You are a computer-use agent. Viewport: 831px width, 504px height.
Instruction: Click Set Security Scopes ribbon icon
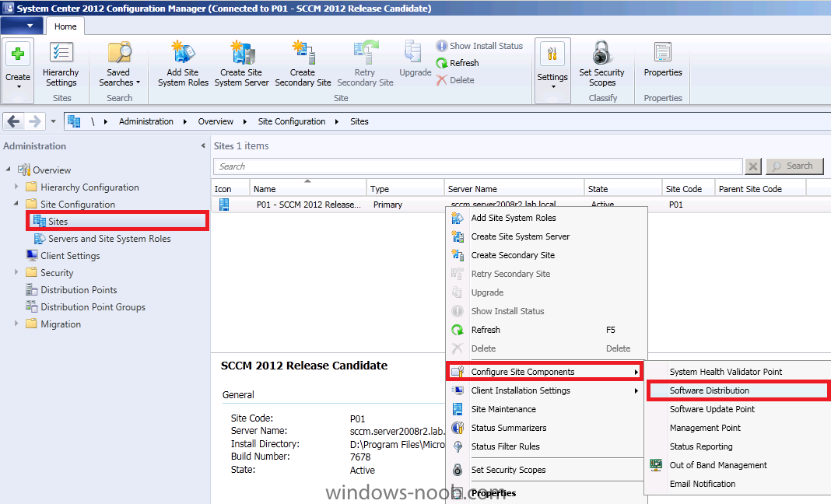(601, 64)
